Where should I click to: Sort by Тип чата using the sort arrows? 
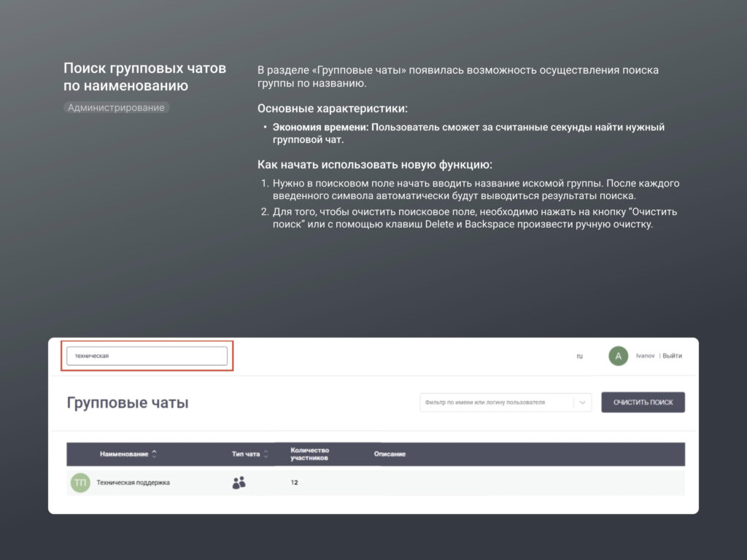266,454
